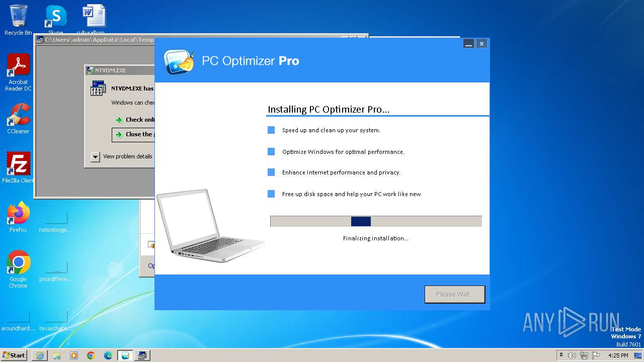This screenshot has width=644, height=362.
Task: Click the PC Optimizer Pro logo icon
Action: pos(179,62)
